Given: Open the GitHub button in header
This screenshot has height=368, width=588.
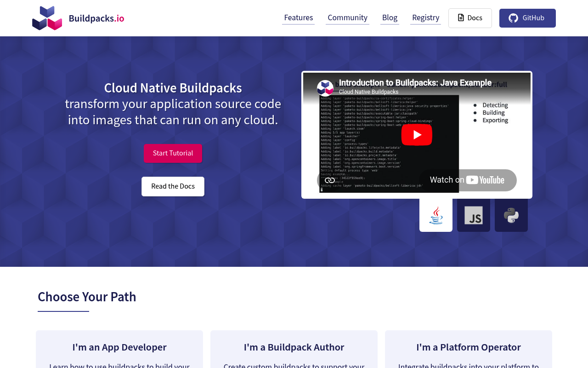Looking at the screenshot, I should (x=527, y=18).
